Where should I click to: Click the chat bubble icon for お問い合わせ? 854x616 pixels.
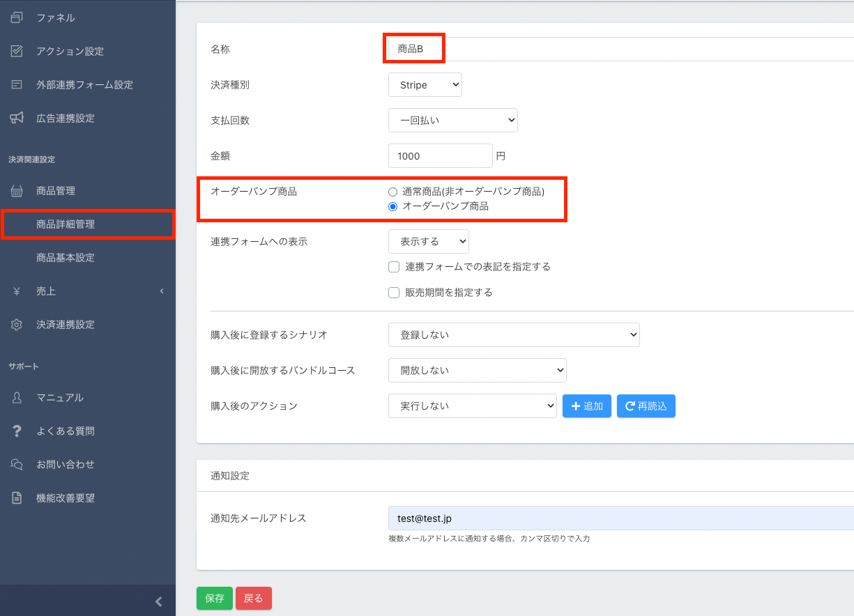pos(17,464)
